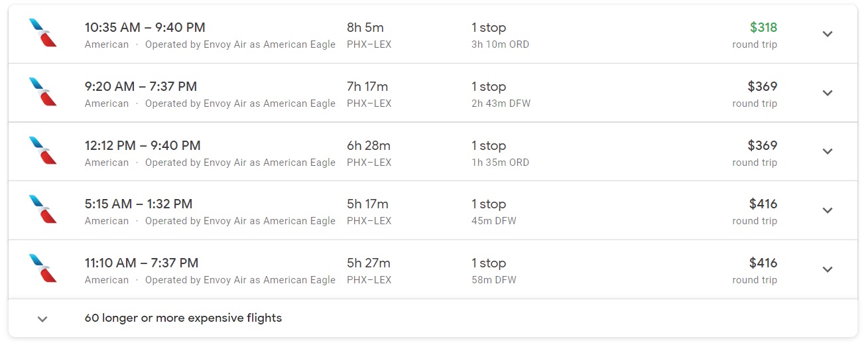
Task: Select $416 price on 11:10 AM flight
Action: (763, 263)
